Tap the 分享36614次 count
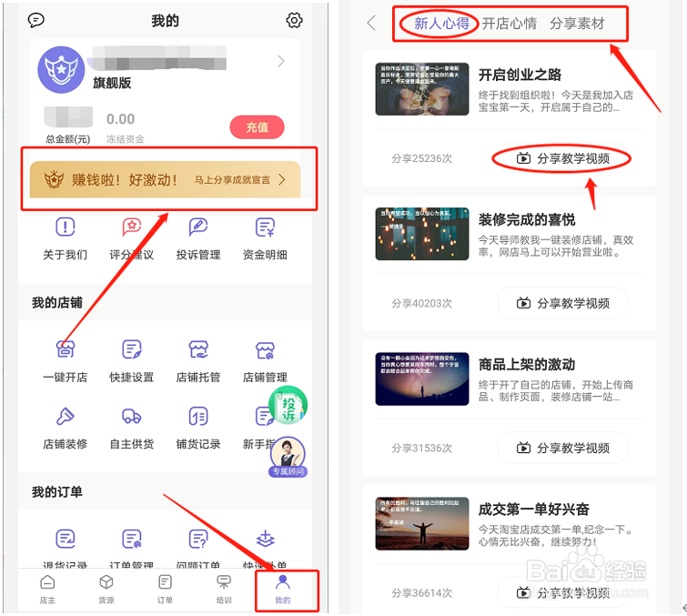The image size is (687, 616). point(421,592)
